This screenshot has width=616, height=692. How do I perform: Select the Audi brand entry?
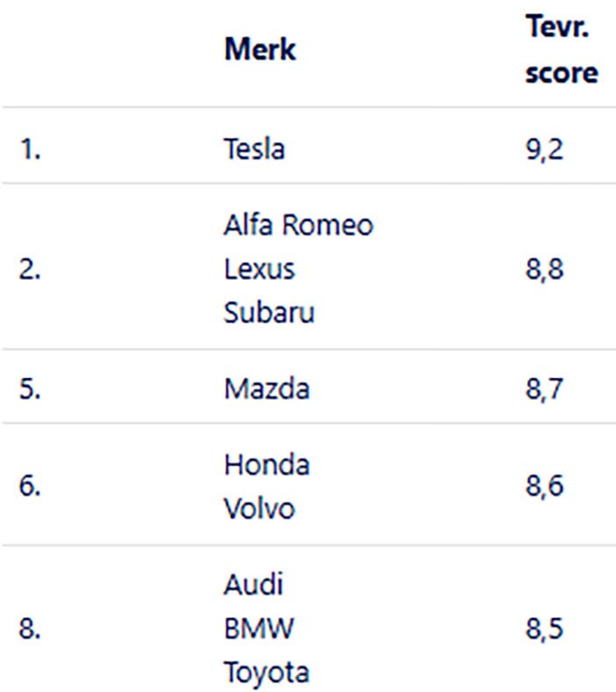click(254, 584)
